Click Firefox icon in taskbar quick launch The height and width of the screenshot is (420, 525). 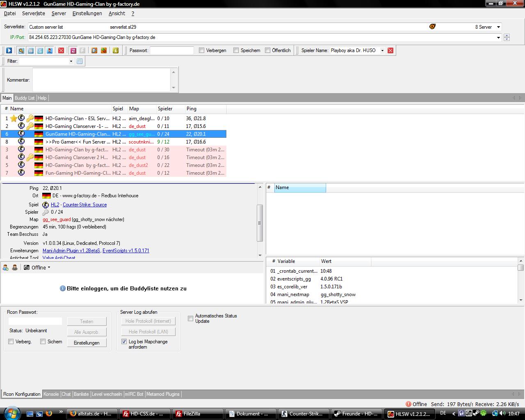pos(49,413)
